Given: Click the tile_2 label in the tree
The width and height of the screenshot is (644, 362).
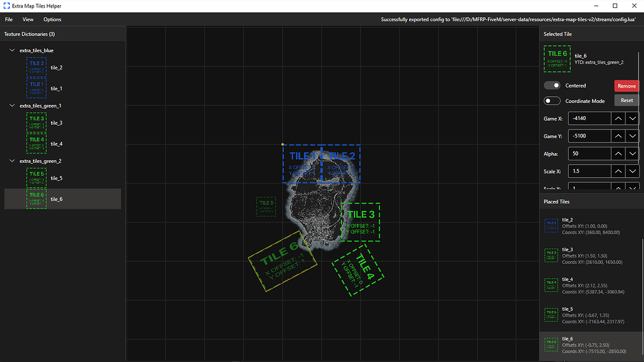Looking at the screenshot, I should [57, 68].
